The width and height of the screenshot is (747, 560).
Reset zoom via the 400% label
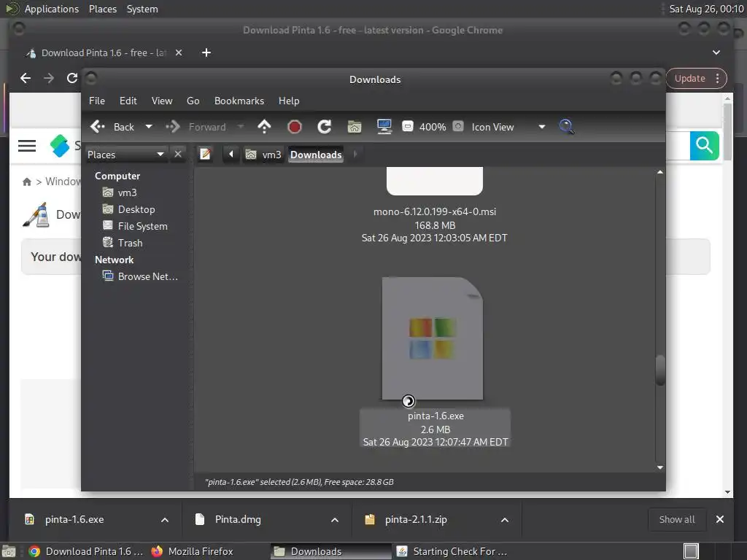433,127
